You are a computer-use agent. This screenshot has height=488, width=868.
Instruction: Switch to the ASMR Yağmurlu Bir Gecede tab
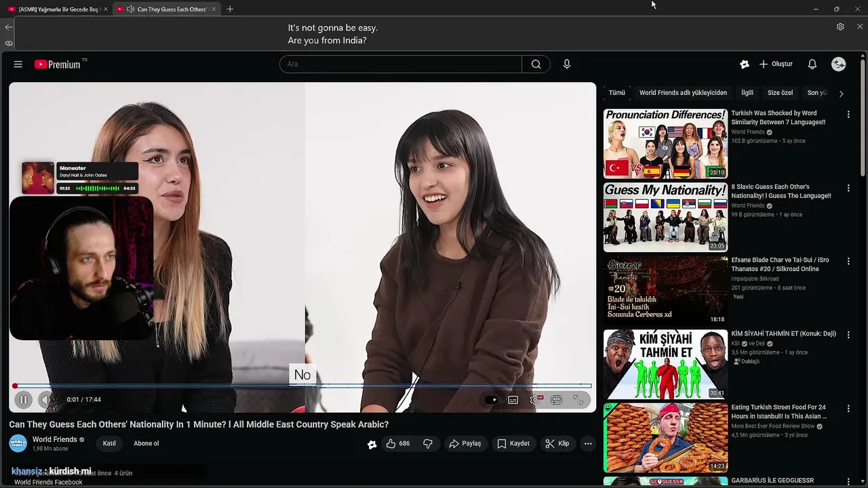[58, 9]
